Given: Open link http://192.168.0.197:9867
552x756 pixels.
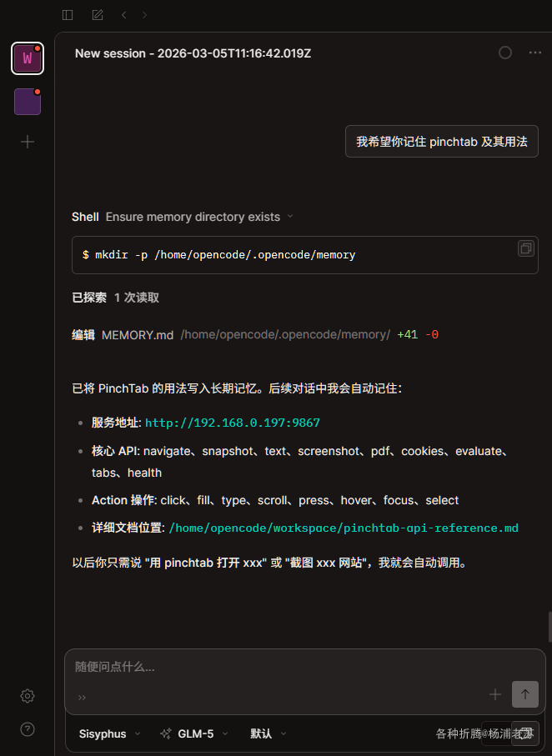Looking at the screenshot, I should [233, 423].
